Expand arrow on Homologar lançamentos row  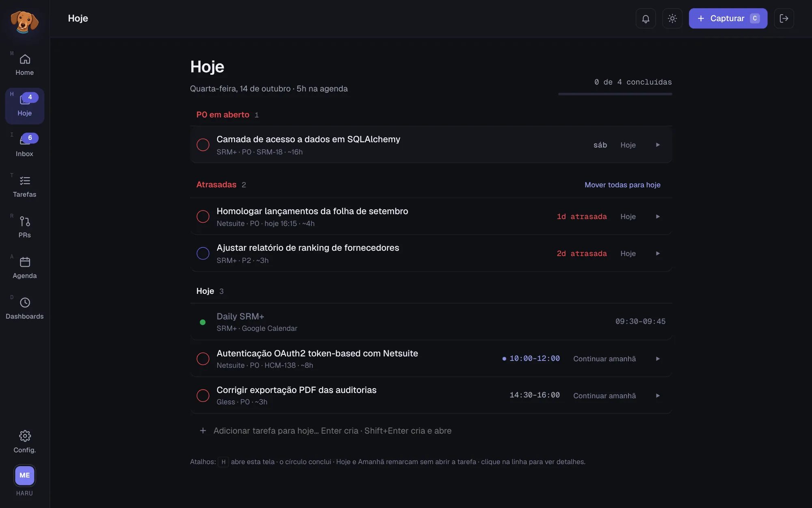[x=658, y=217]
